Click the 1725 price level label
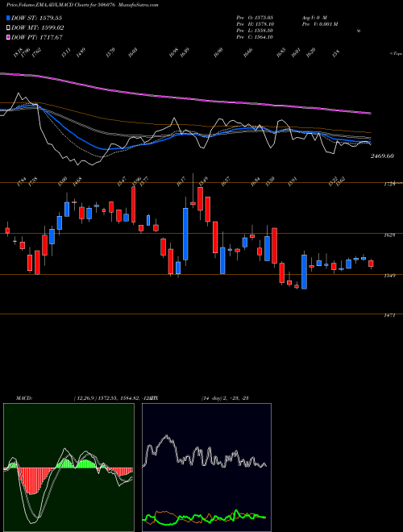Screen dimensions: 403x532 coord(390,184)
